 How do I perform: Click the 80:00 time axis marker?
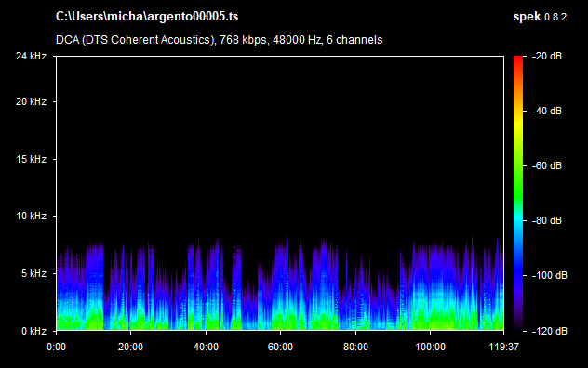pyautogui.click(x=355, y=347)
